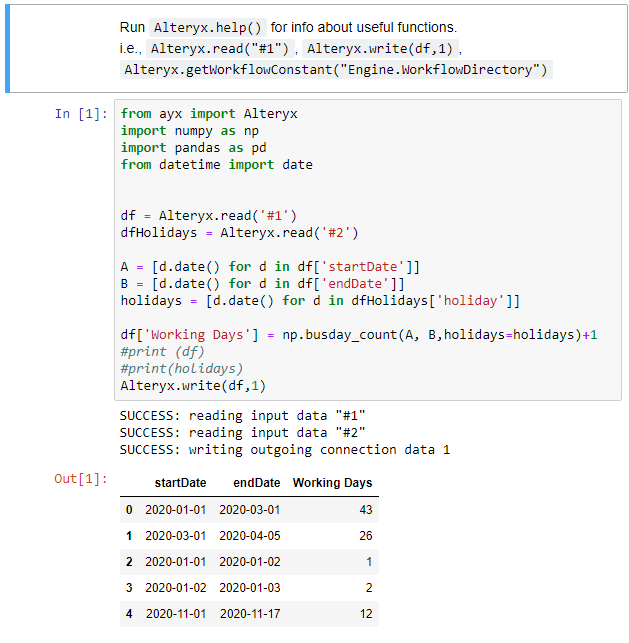Image resolution: width=629 pixels, height=643 pixels.
Task: Click the startDate column header
Action: coord(180,483)
